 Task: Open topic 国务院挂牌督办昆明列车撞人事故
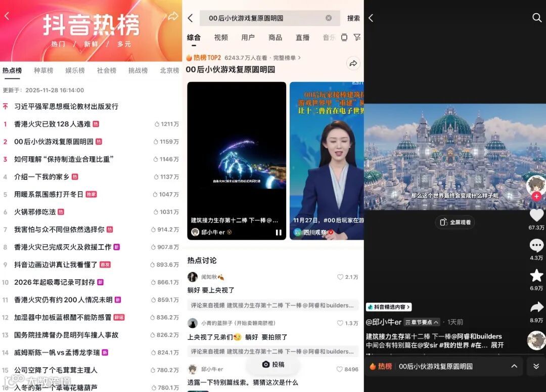coord(66,335)
